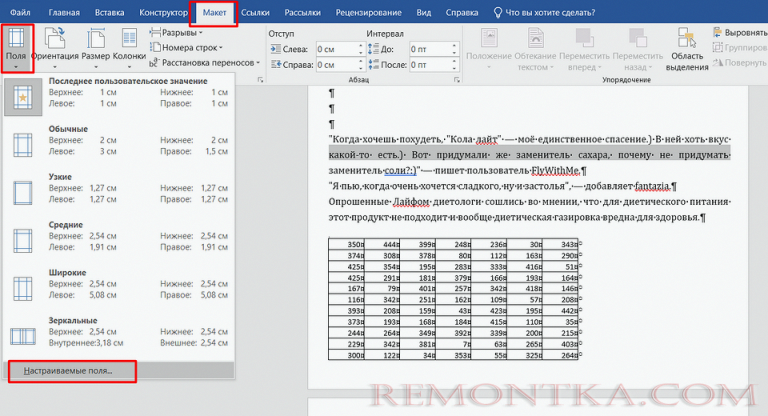Screen dimensions: 768x416
Task: Click the Выровнять align button
Action: (x=740, y=33)
